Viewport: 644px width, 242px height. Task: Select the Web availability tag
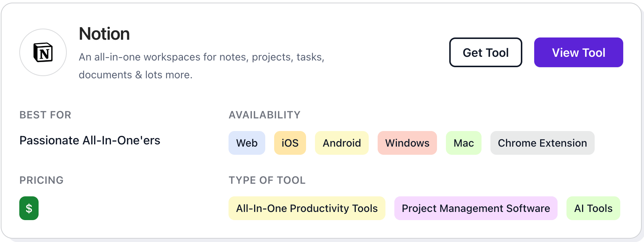point(247,143)
